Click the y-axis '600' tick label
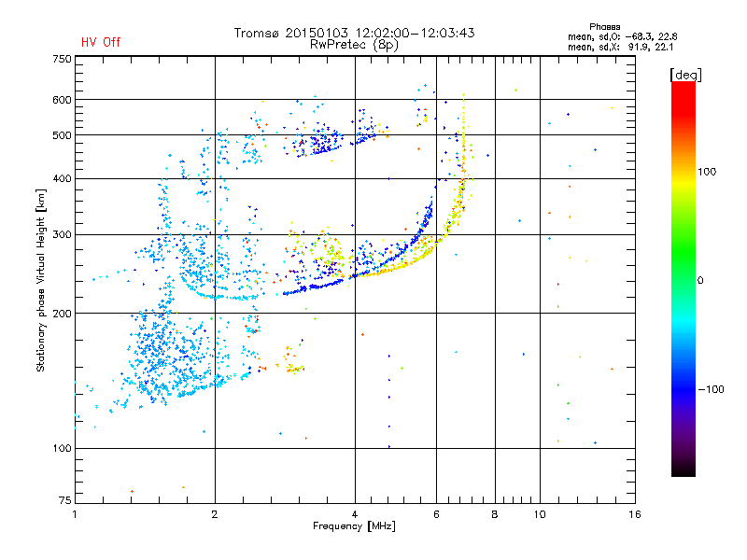The width and height of the screenshot is (747, 560). tap(62, 100)
